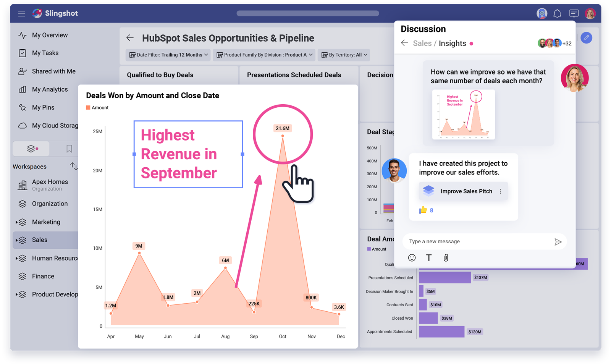The width and height of the screenshot is (611, 364).
Task: Switch to the workspaces layers tab
Action: (31, 149)
